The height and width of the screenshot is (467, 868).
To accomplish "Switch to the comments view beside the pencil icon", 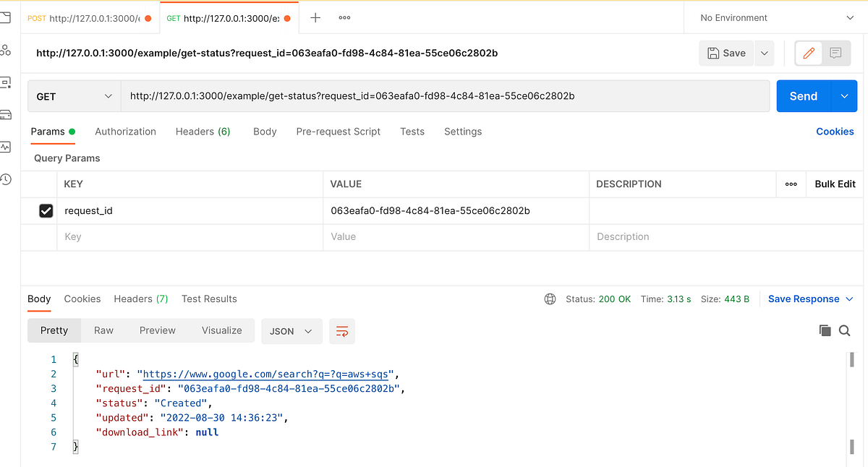I will pos(837,53).
